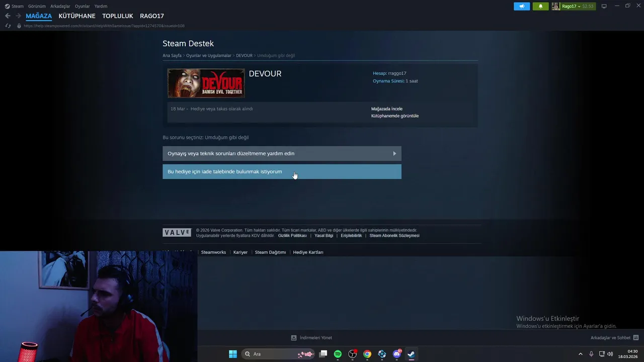Open blue hexagon app in taskbar
The height and width of the screenshot is (362, 644).
click(382, 354)
